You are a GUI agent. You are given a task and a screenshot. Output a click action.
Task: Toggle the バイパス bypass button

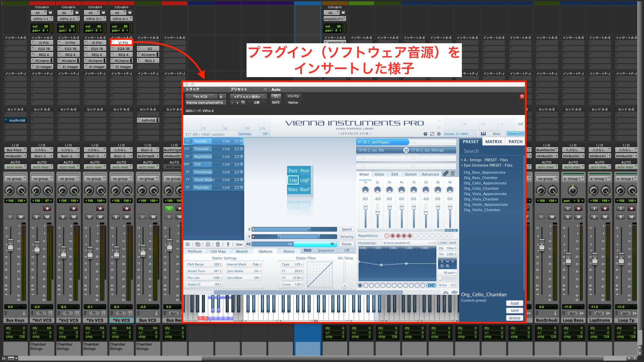(293, 97)
